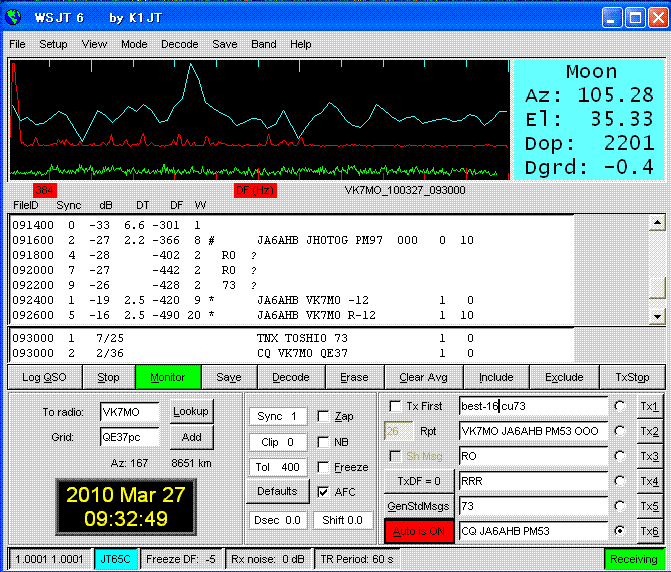
Task: Uncheck the AFC option
Action: pos(323,492)
